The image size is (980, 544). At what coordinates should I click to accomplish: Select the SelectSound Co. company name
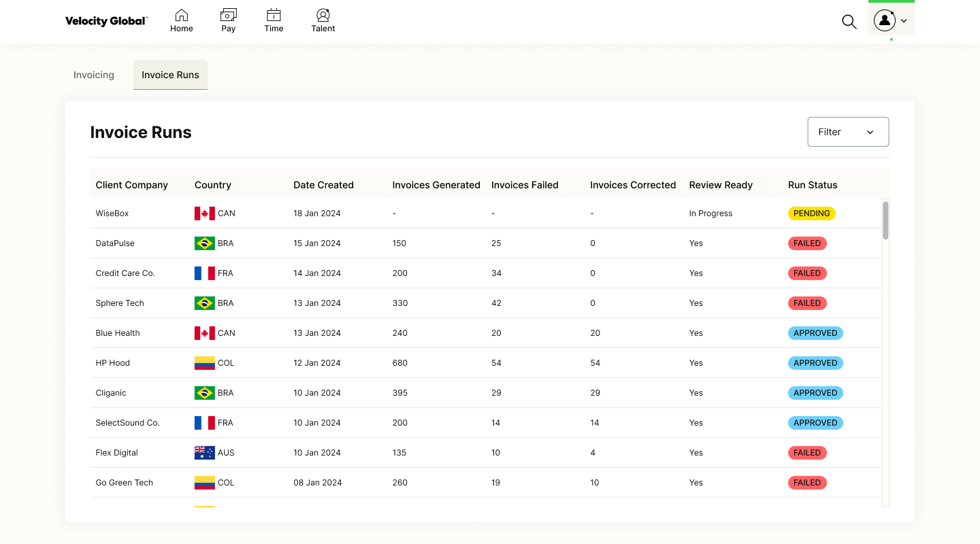click(x=128, y=423)
